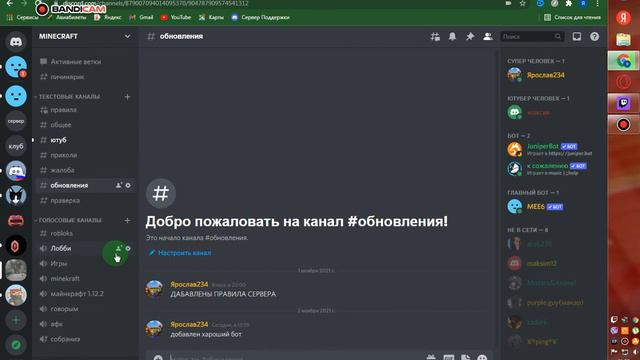Bookmark page with star icon in address bar
640x360 pixels.
522,3
